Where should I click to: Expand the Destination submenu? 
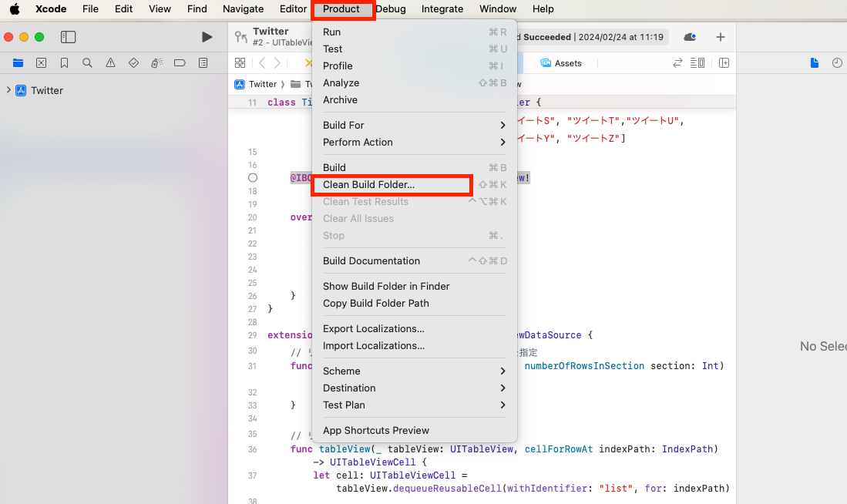pyautogui.click(x=415, y=388)
